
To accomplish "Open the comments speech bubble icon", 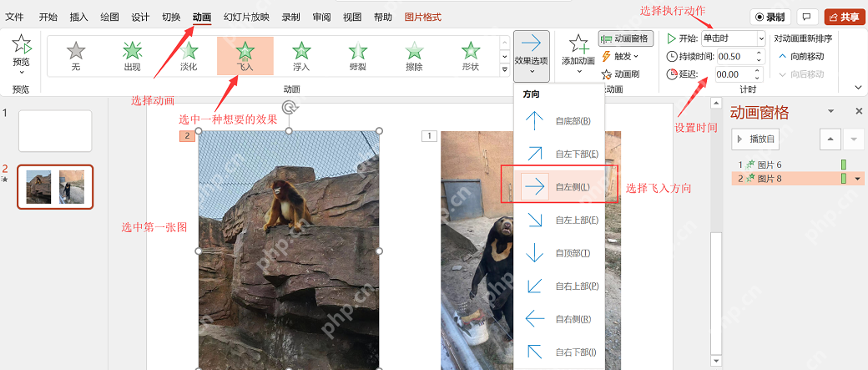I will tap(807, 18).
